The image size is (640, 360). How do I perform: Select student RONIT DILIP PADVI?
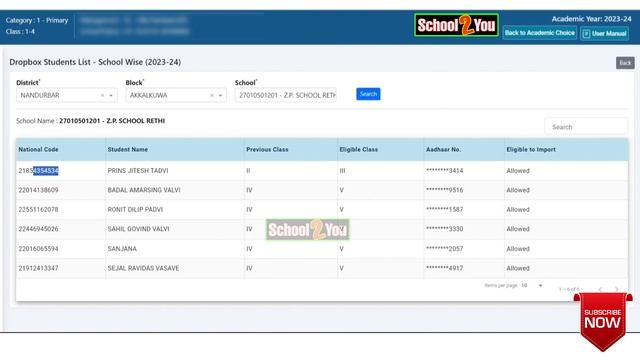tap(135, 209)
